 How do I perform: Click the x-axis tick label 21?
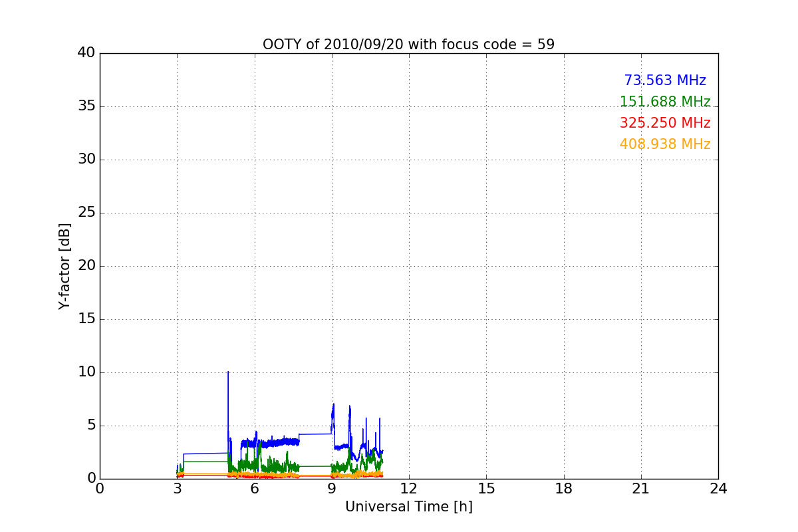click(x=641, y=489)
